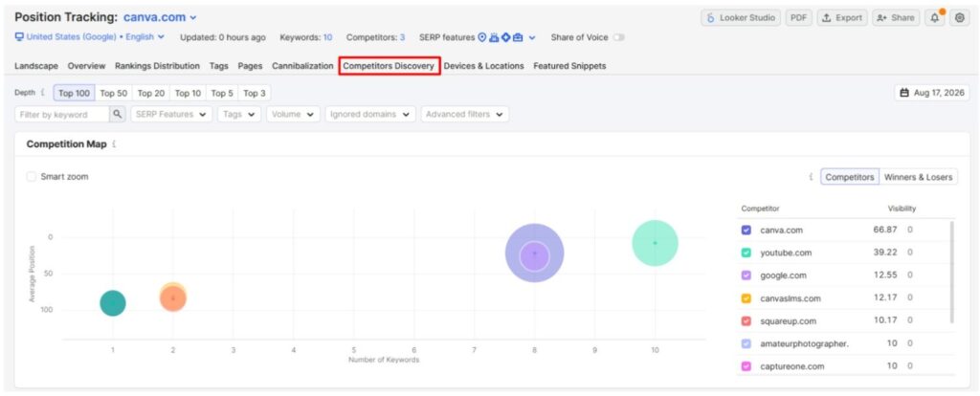The image size is (980, 396).
Task: Click info icon beside Competitors toggle
Action: pyautogui.click(x=812, y=177)
